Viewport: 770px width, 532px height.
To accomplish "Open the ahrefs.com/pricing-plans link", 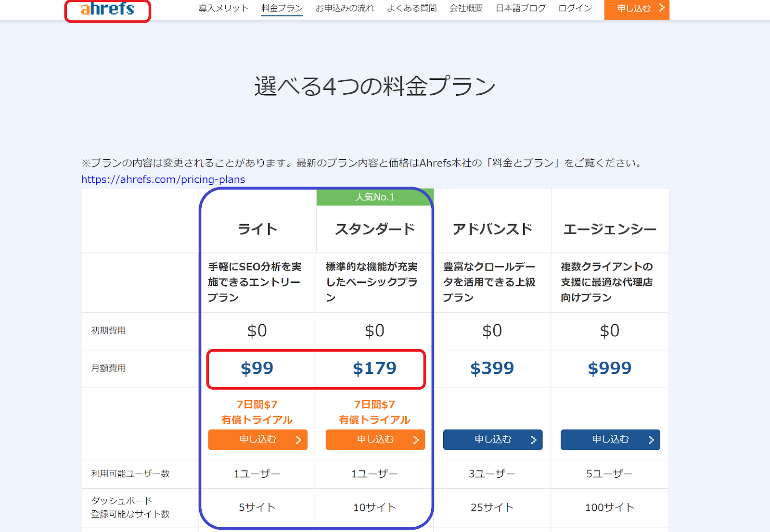I will (163, 179).
